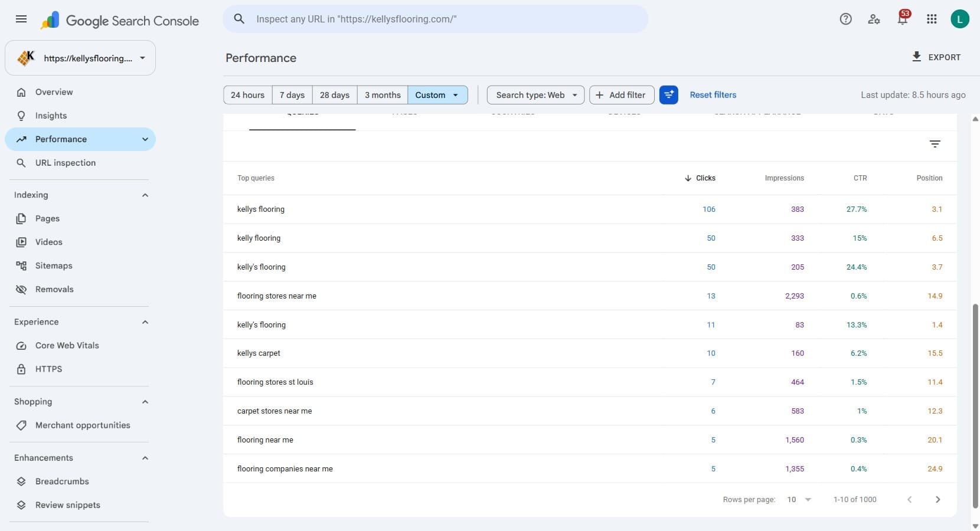Viewport: 980px width, 531px height.
Task: Select the 3 months date range
Action: tap(383, 95)
